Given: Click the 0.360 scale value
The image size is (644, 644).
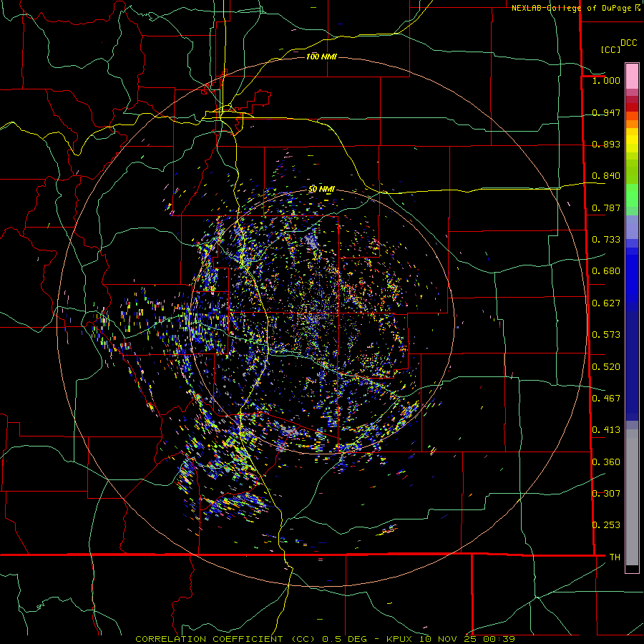Looking at the screenshot, I should (x=606, y=462).
